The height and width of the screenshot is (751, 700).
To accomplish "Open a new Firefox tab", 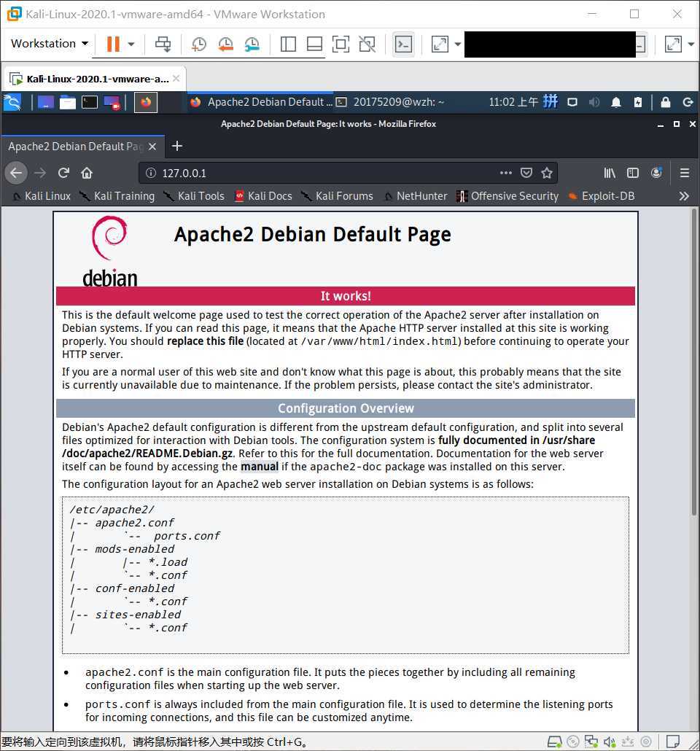I will (x=176, y=146).
